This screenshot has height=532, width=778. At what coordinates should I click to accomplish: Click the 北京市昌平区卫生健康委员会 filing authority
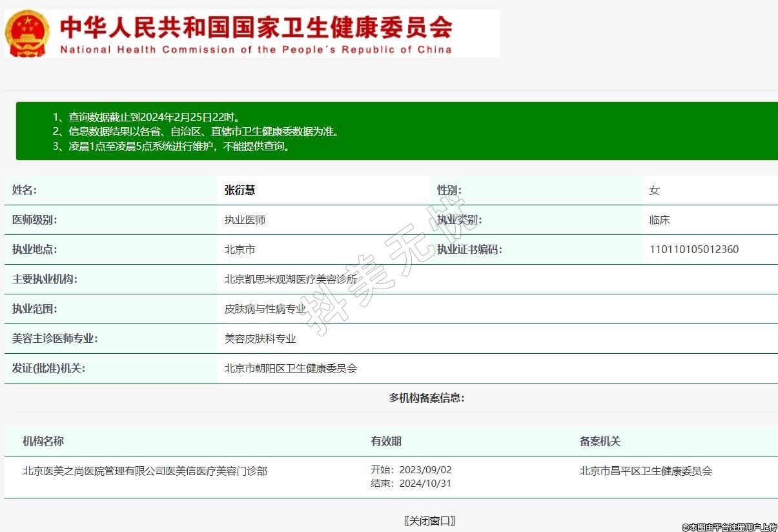click(x=646, y=471)
